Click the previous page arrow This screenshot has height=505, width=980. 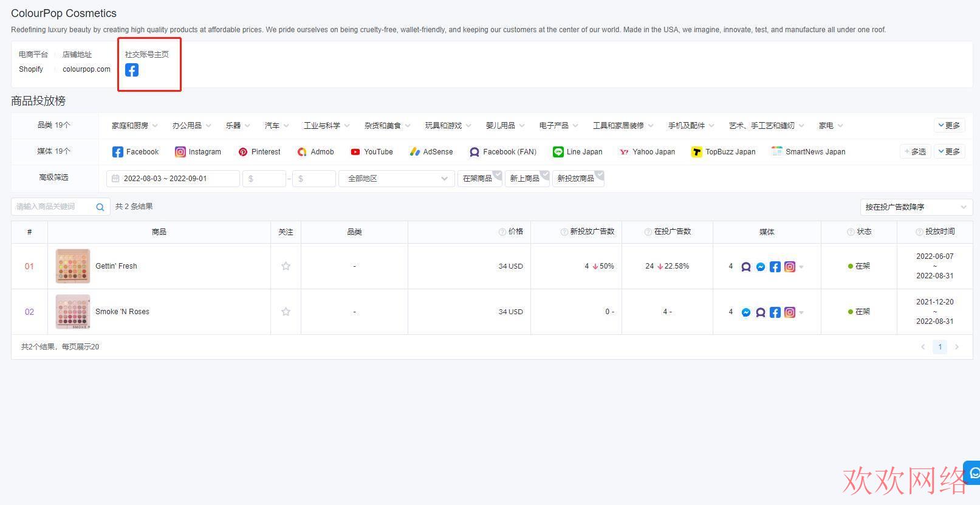(923, 347)
